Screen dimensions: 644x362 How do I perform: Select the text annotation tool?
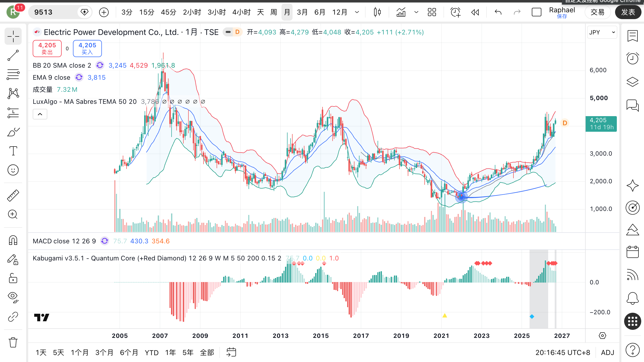13,151
